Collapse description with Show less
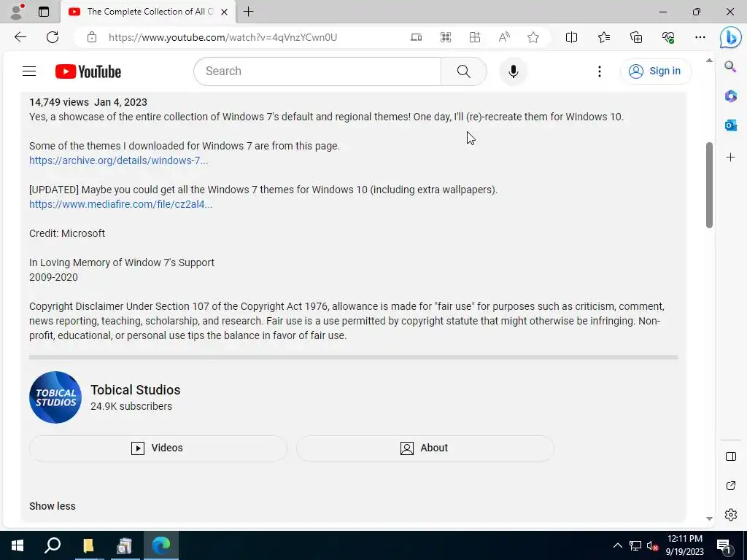747x560 pixels. tap(53, 506)
